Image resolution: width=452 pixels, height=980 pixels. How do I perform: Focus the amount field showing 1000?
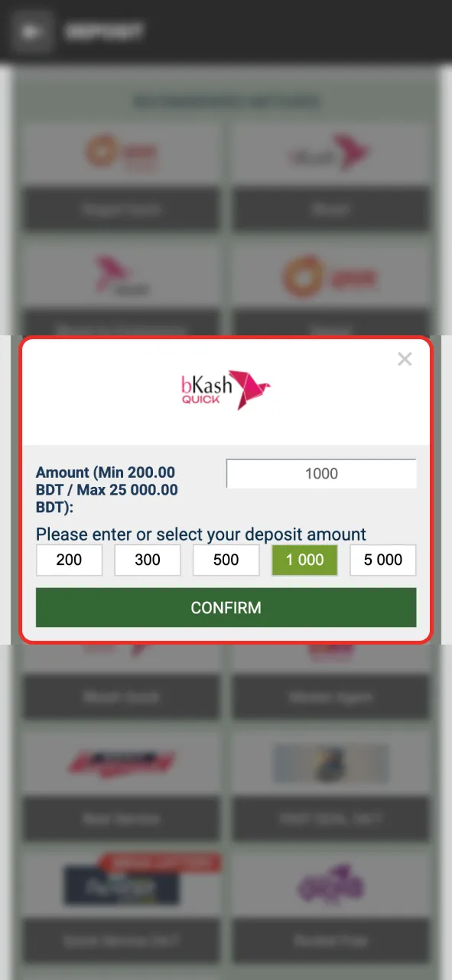(321, 474)
